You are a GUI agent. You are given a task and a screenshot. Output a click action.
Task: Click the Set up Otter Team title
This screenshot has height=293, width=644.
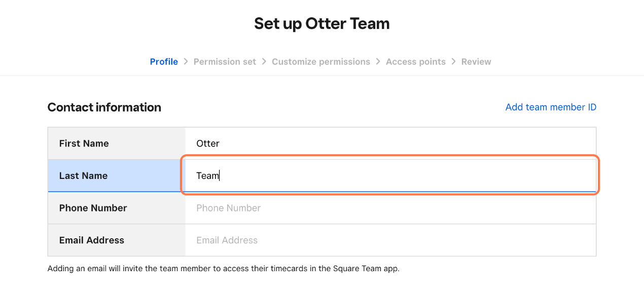(322, 23)
